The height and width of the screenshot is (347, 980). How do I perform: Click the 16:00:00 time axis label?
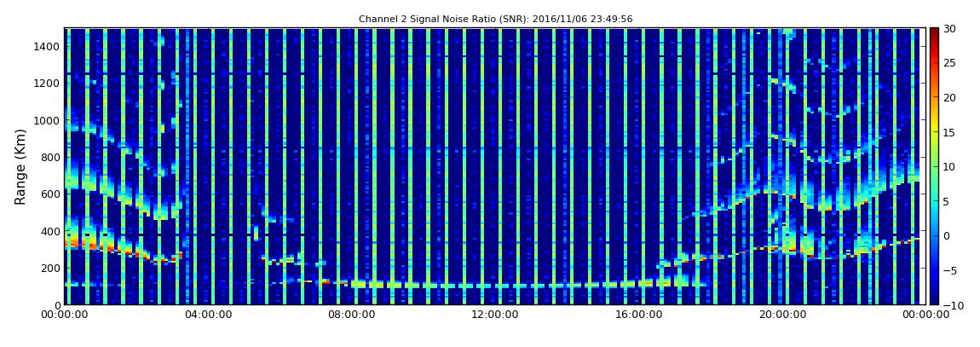(x=637, y=315)
